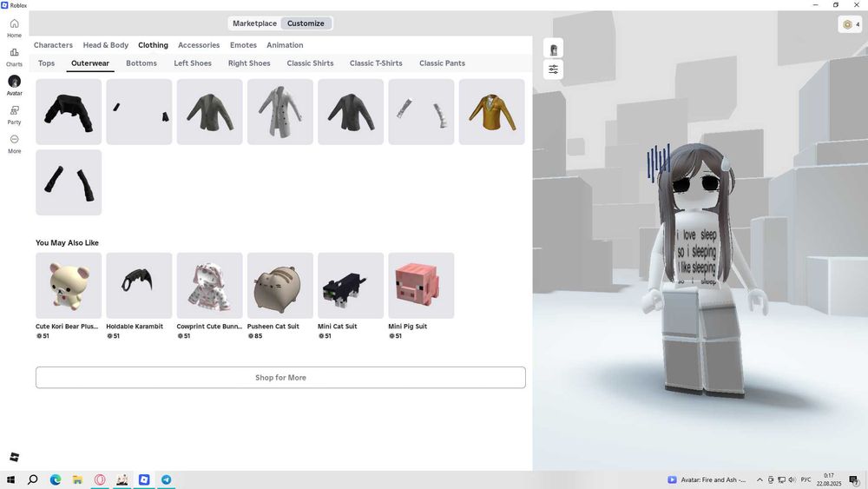Equip the dark green blazer item
This screenshot has height=489, width=868.
tap(210, 112)
